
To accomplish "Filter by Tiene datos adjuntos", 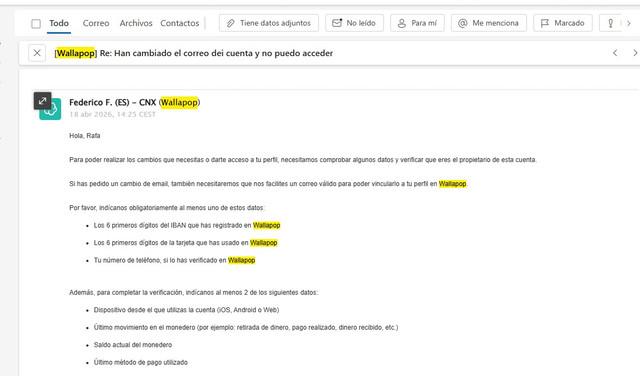I will 269,23.
